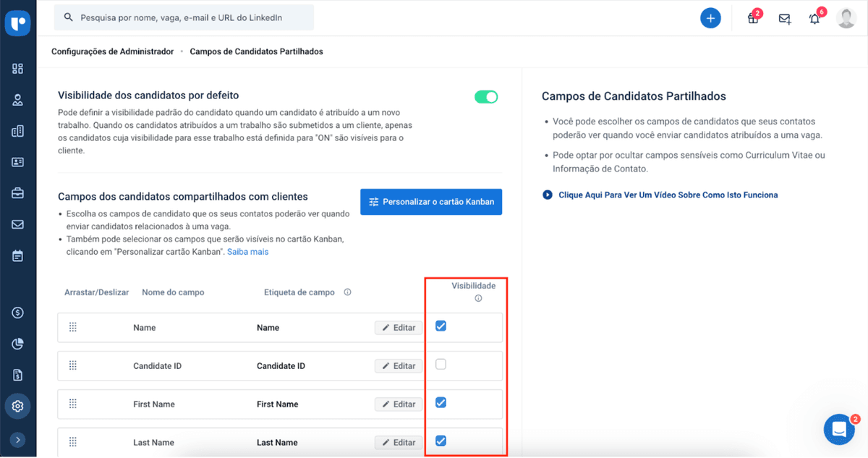This screenshot has width=868, height=458.
Task: Select the candidates icon in sidebar
Action: (x=18, y=100)
